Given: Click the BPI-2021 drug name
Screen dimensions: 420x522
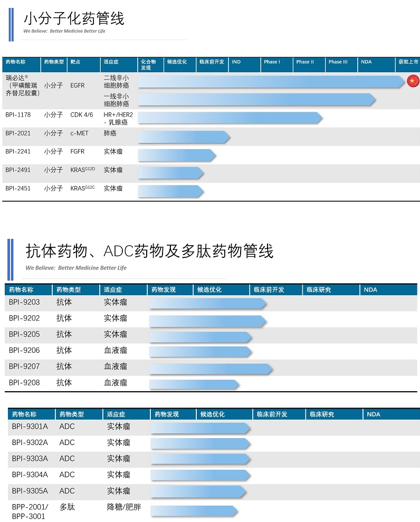Looking at the screenshot, I should pyautogui.click(x=18, y=133).
